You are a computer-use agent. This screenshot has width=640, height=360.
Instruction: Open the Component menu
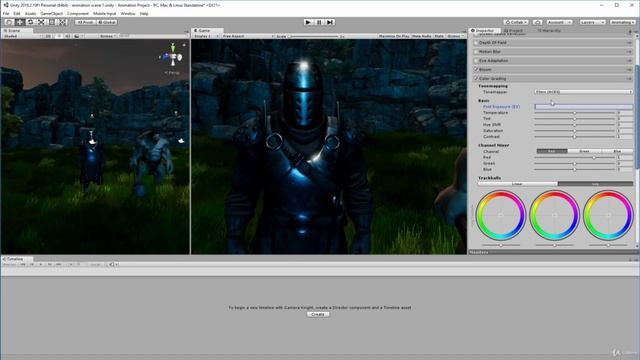point(78,13)
